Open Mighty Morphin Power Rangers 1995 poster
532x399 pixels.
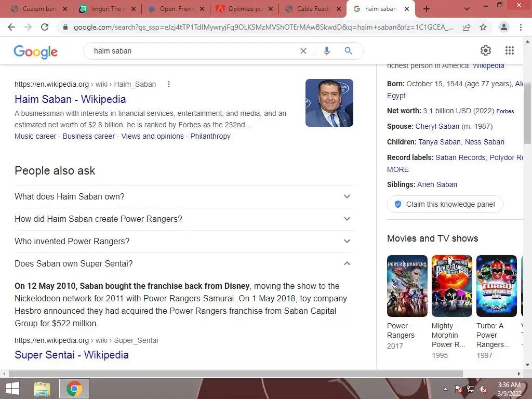click(451, 286)
